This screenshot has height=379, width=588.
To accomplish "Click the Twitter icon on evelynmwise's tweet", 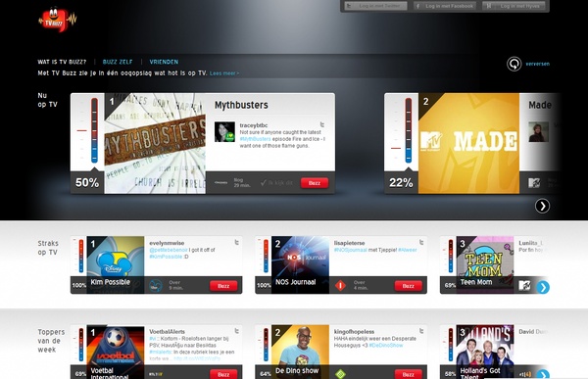I will tap(236, 243).
